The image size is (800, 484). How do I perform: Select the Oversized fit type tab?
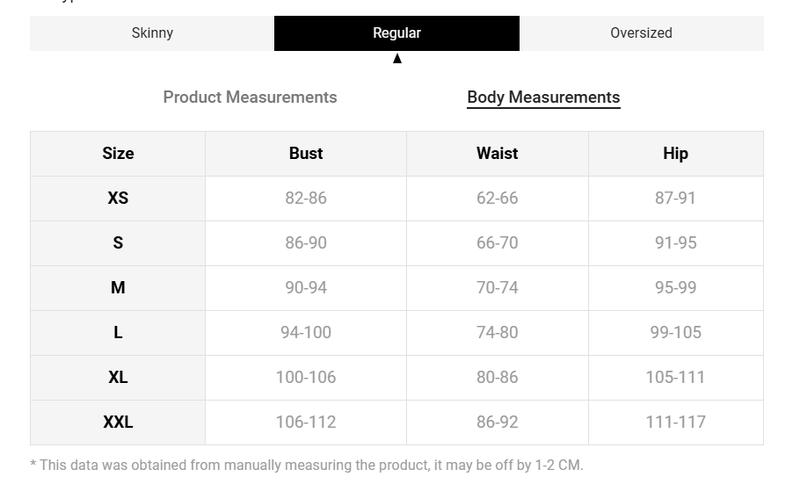click(x=641, y=33)
